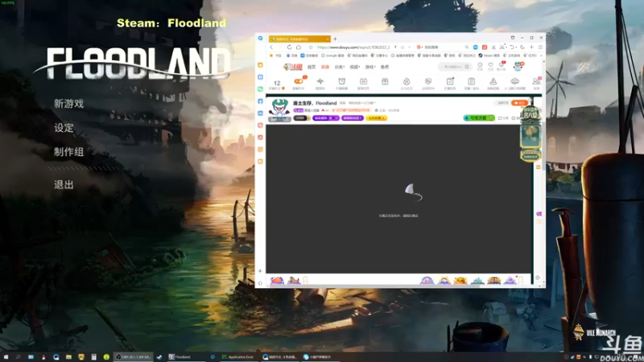
Task: Click the Douyu search magnifier icon
Action: pyautogui.click(x=467, y=67)
